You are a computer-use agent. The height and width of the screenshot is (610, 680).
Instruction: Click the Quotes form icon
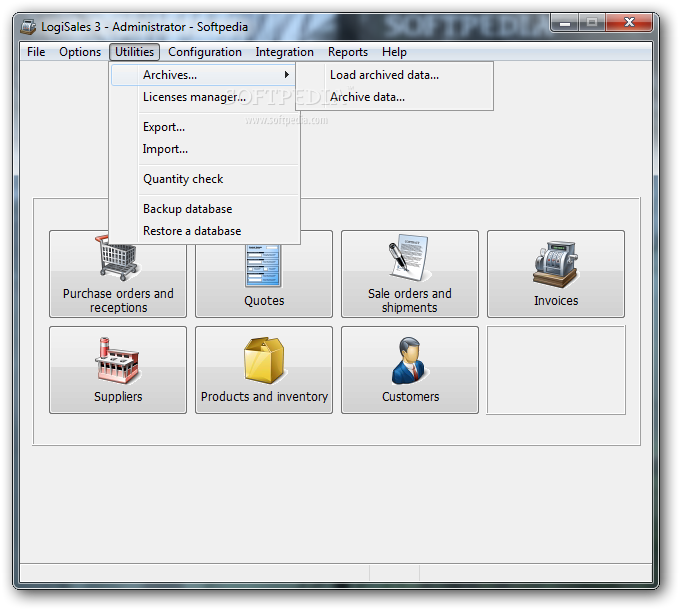263,265
